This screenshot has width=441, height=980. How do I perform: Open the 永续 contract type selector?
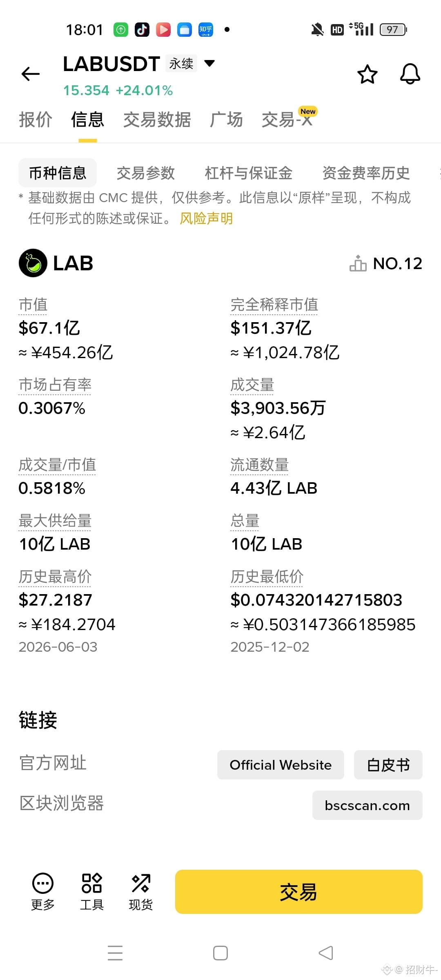click(181, 63)
